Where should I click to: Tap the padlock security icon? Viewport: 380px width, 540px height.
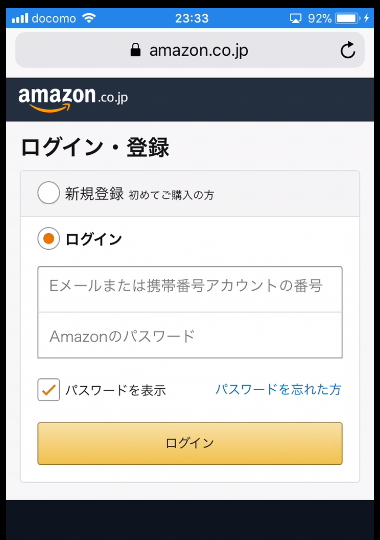135,50
